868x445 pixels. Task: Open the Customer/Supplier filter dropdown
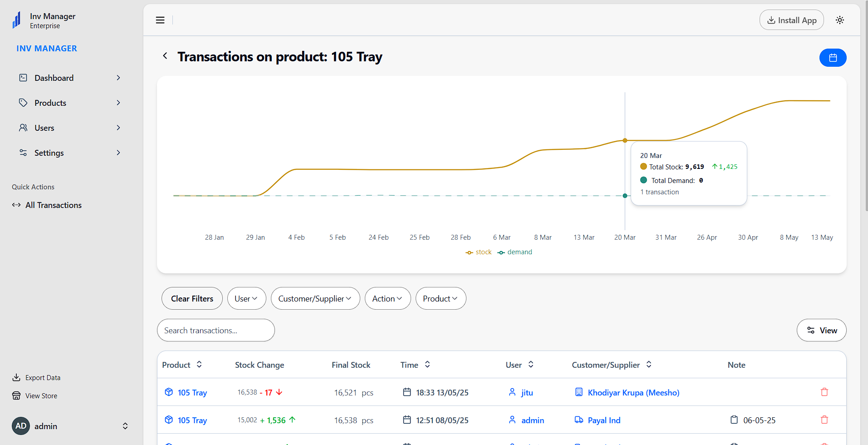pos(315,298)
